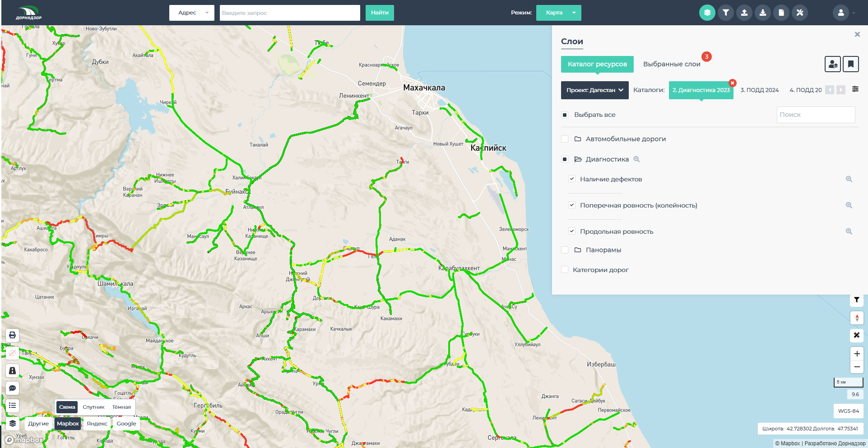The height and width of the screenshot is (448, 868).
Task: Choose the Яндекс basemap provider
Action: tap(97, 424)
